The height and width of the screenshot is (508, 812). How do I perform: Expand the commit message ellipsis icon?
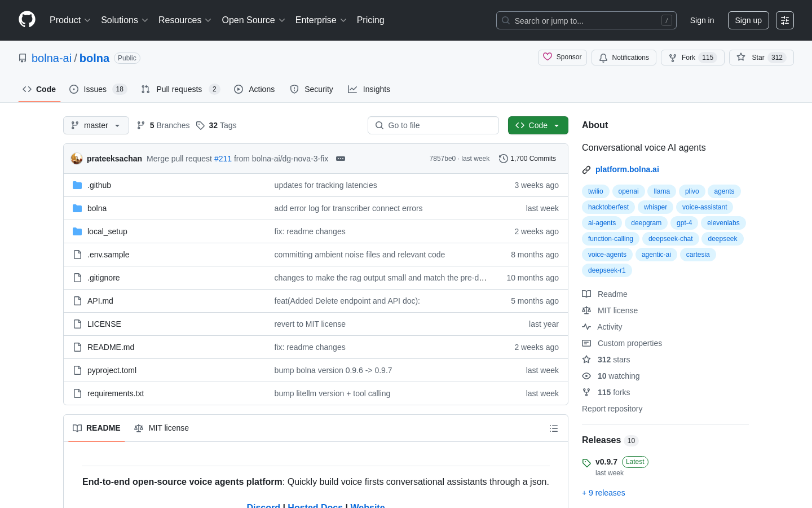[341, 159]
